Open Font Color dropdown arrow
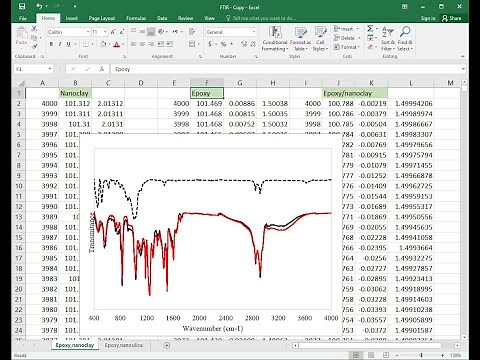The image size is (480, 360). coord(123,44)
